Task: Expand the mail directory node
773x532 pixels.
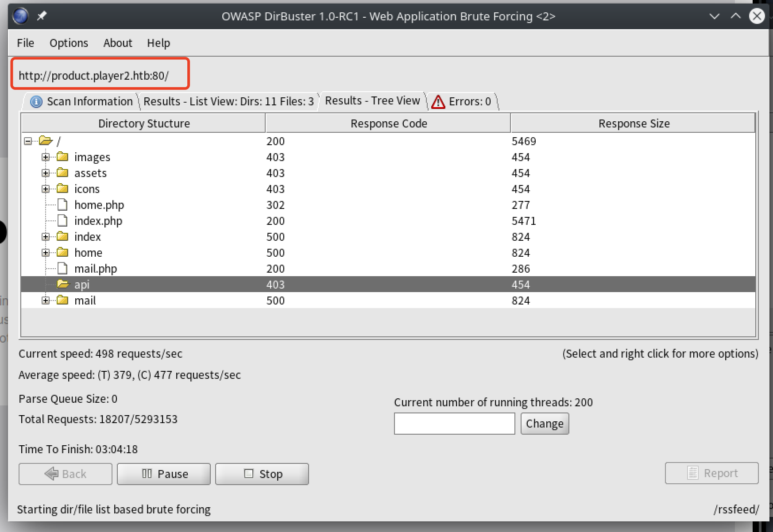Action: (46, 301)
